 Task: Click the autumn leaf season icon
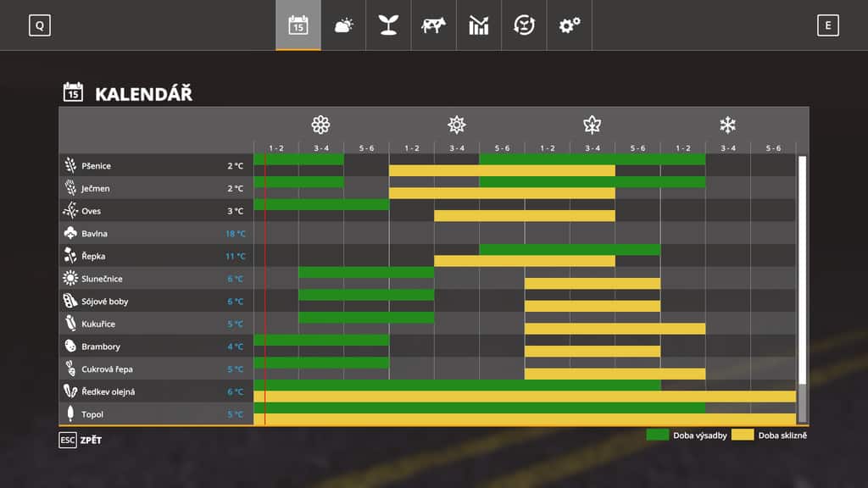point(592,125)
